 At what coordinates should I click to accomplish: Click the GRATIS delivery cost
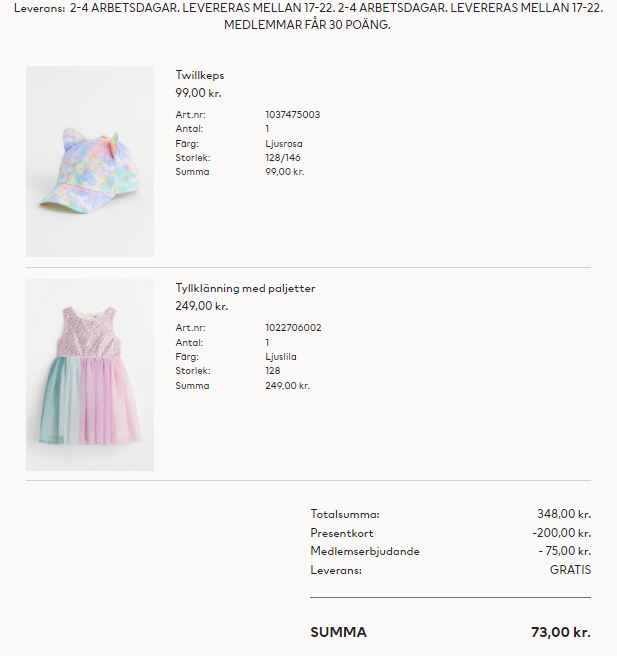[570, 570]
